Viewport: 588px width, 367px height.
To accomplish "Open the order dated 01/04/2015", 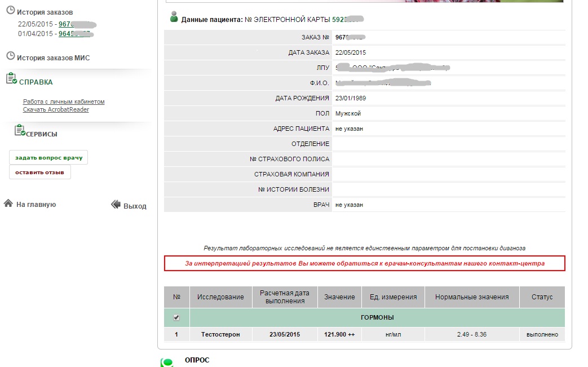I will [74, 34].
